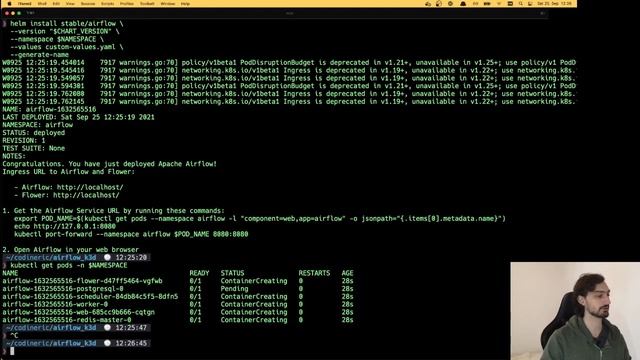640x360 pixels.
Task: Click the airflow-1632565516-redis-master-0 pod name
Action: (x=67, y=320)
